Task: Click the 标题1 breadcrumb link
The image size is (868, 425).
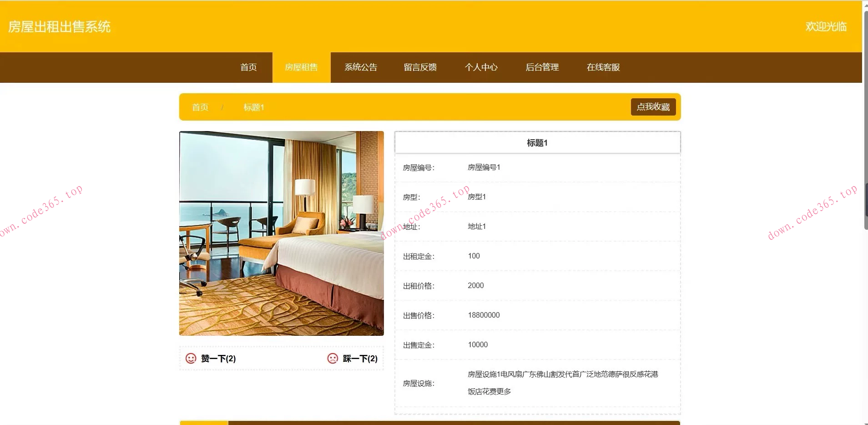Action: tap(253, 107)
